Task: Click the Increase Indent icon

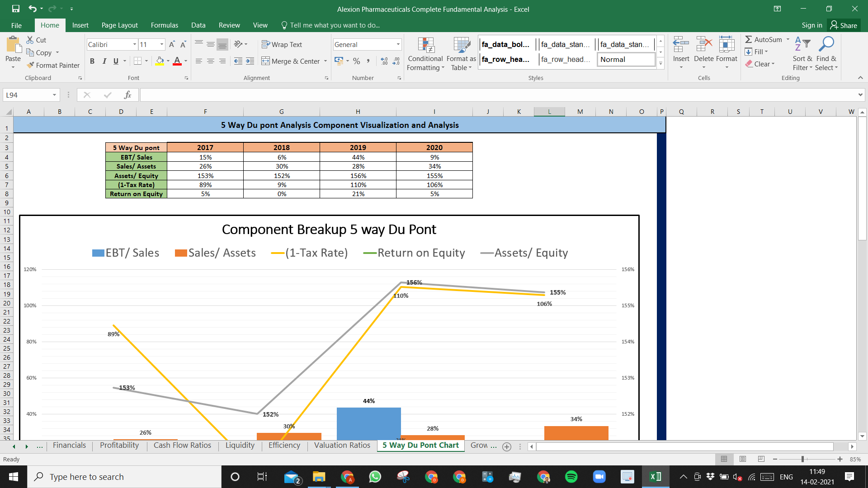Action: tap(250, 61)
